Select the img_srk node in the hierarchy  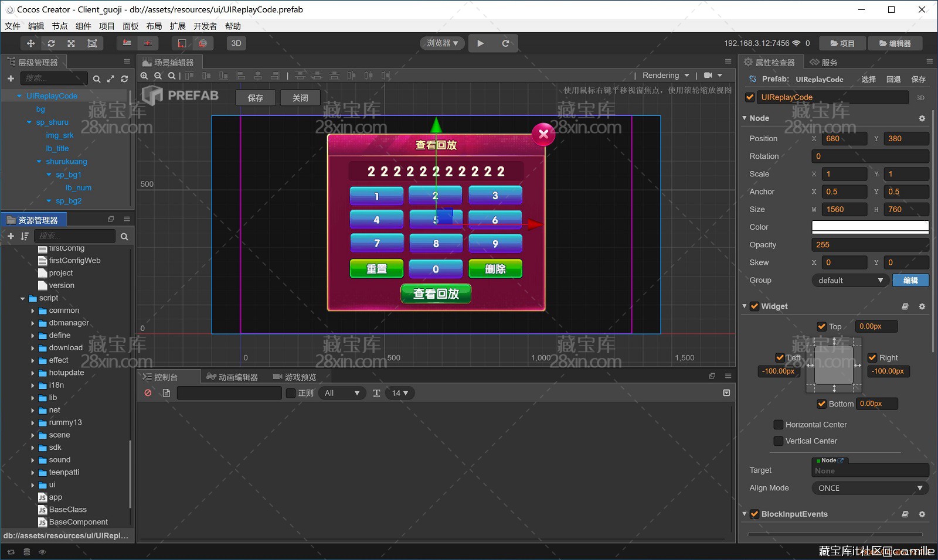tap(60, 135)
